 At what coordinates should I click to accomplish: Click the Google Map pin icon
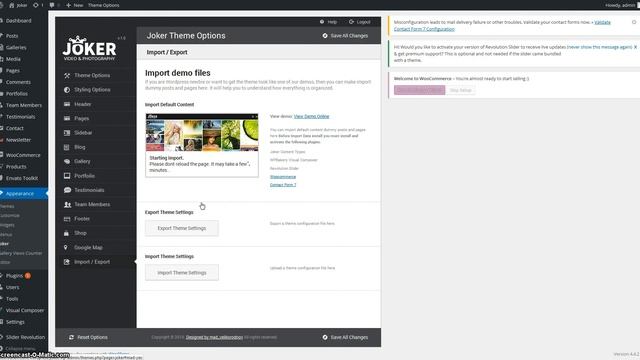[x=66, y=247]
